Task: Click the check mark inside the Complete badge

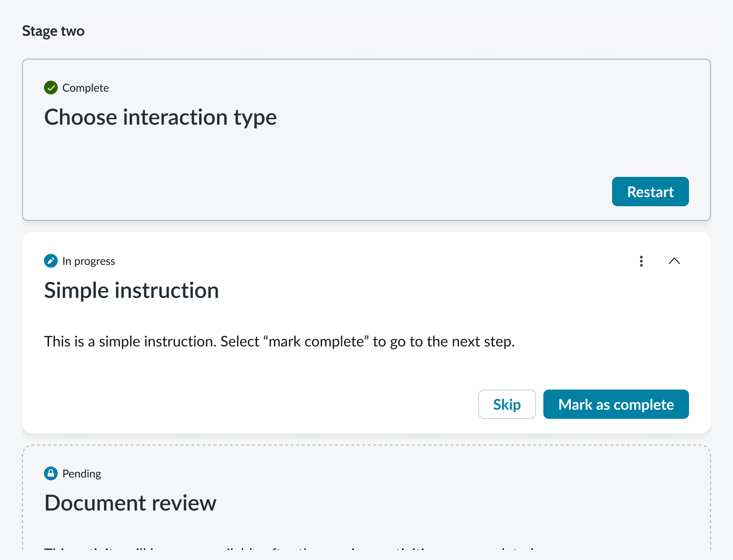Action: coord(51,88)
